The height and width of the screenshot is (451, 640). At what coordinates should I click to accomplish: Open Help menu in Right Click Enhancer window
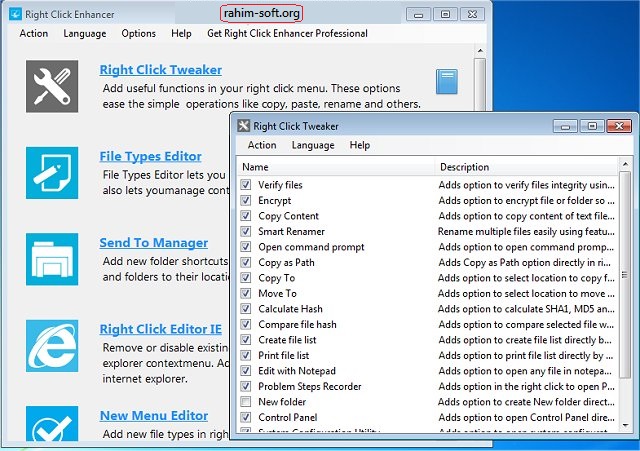pyautogui.click(x=181, y=33)
